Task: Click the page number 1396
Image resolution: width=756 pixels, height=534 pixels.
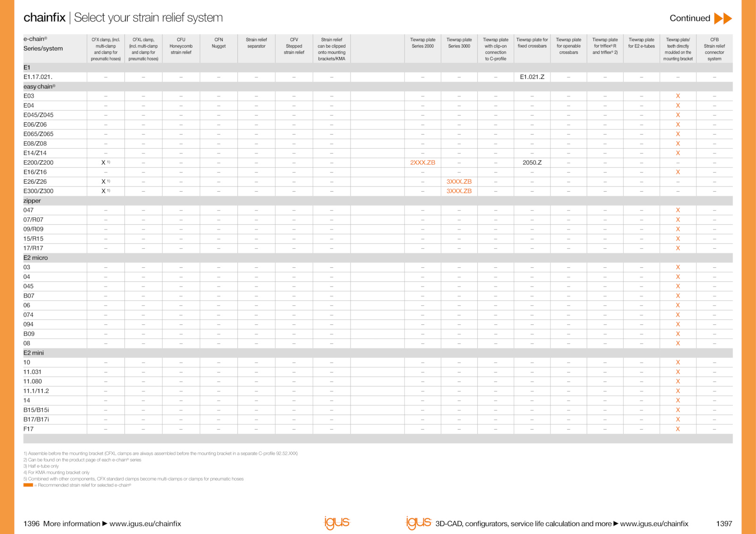Action: 32,524
